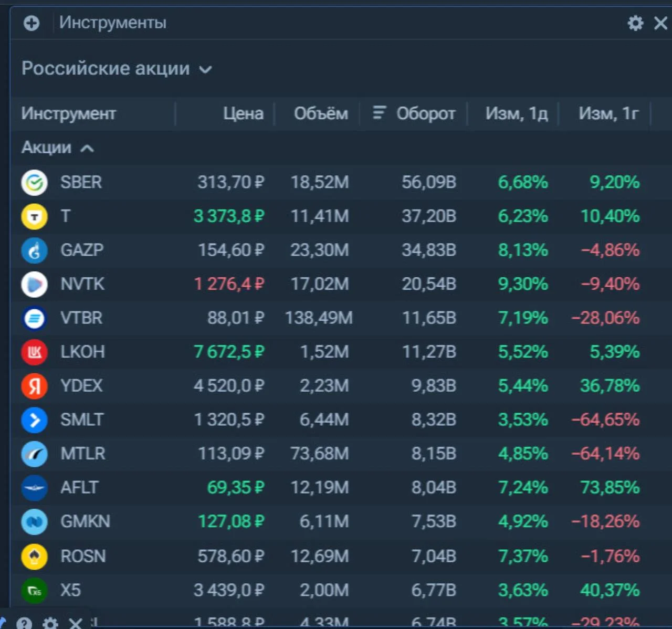The image size is (672, 629).
Task: Click the red price 1 276,4 ₽
Action: (x=229, y=284)
